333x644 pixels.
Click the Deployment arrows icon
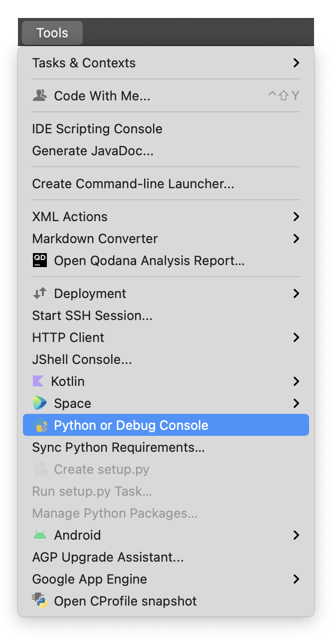tap(39, 293)
